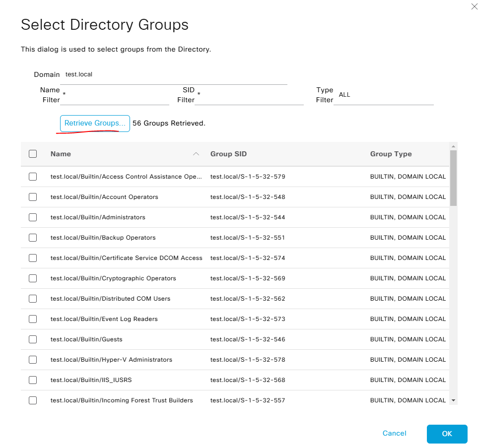
Task: Tick the Backup Operators checkbox
Action: tap(33, 238)
